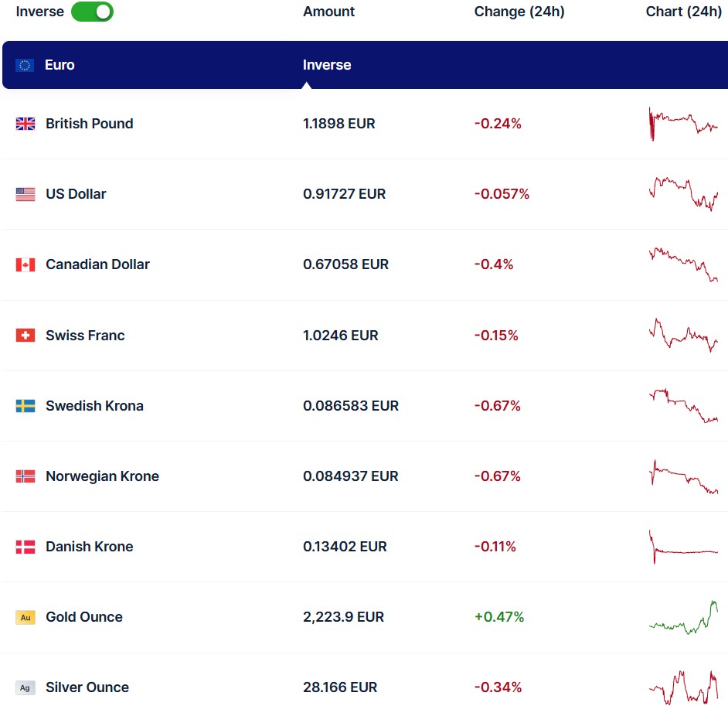Click the US Dollar flag icon

26,194
